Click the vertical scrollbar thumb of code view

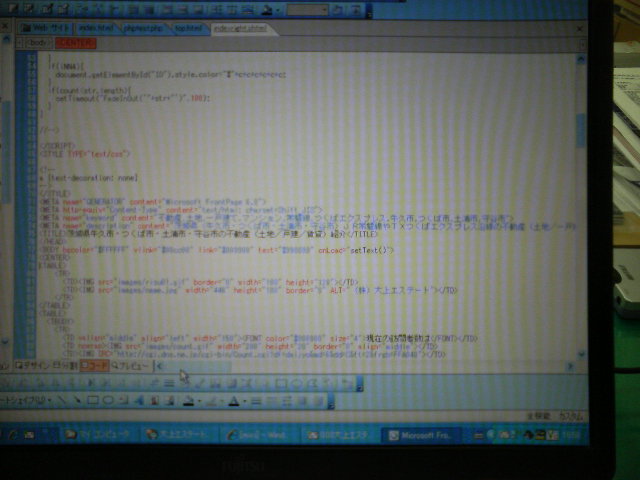[x=581, y=130]
